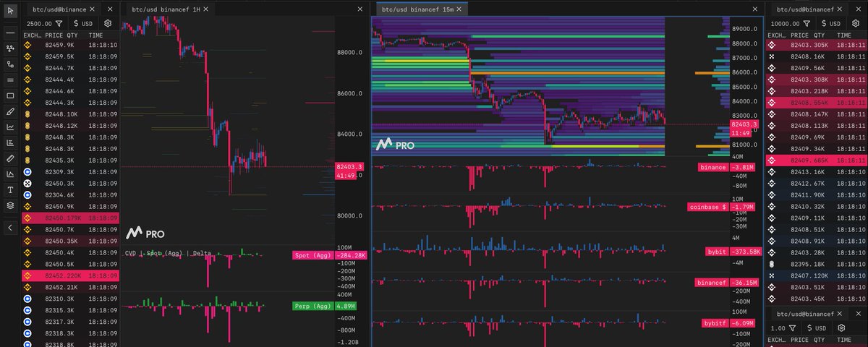The image size is (868, 347).
Task: Select the brush pencil tool
Action: tap(10, 111)
